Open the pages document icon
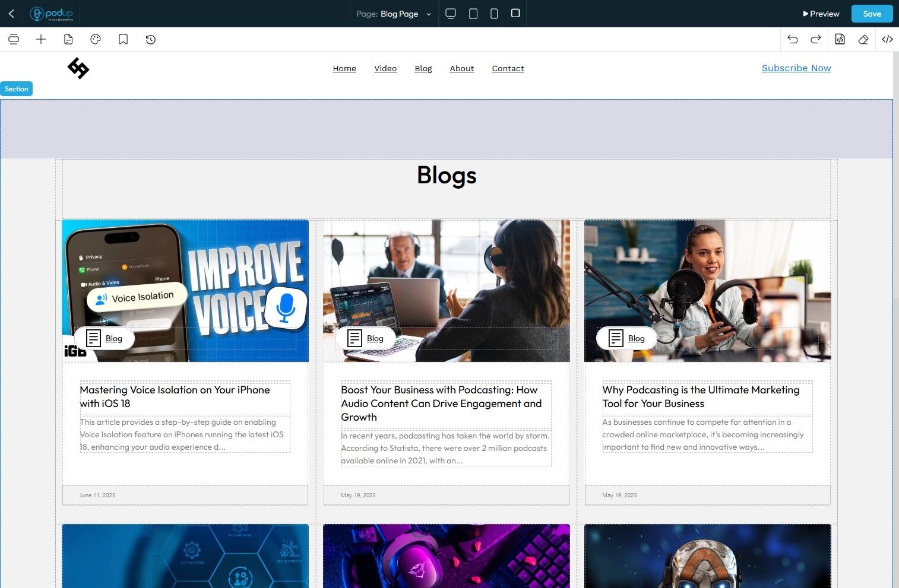 (68, 39)
